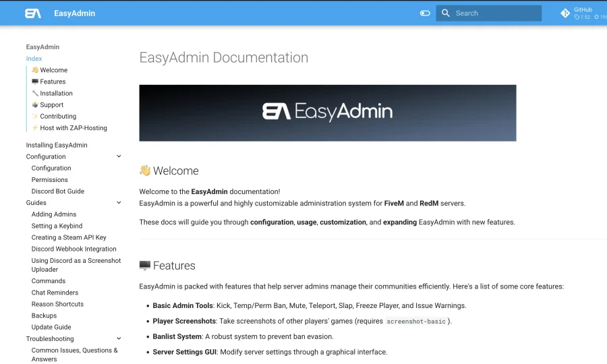The image size is (607, 364).
Task: Open the Adding Admins guide
Action: coord(54,214)
